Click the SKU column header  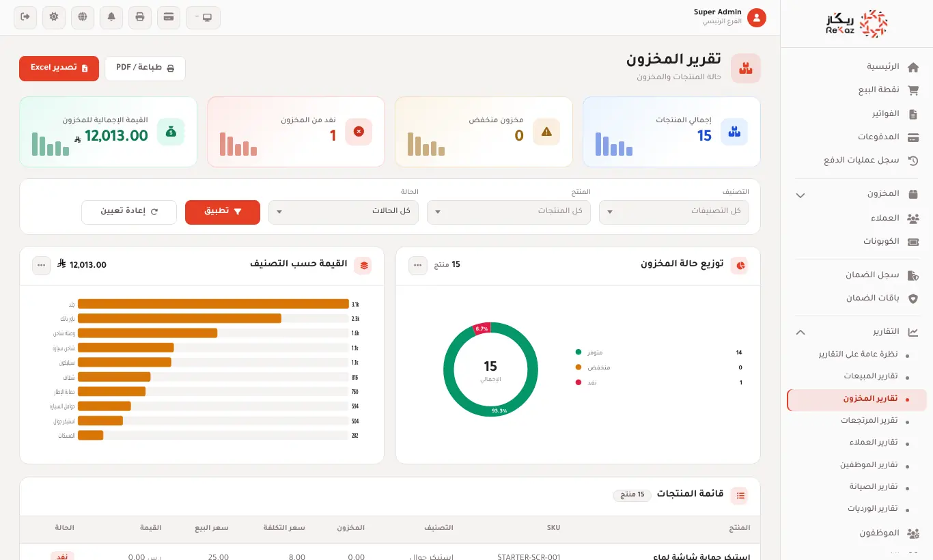[x=553, y=528]
